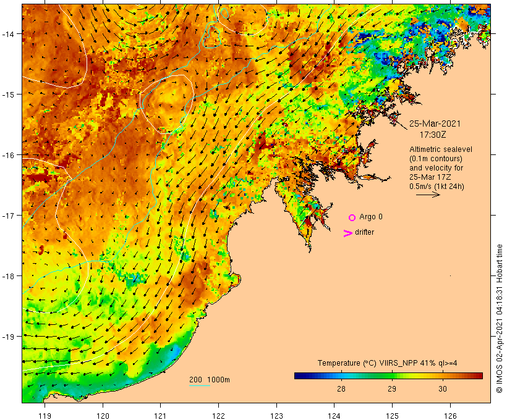Click the latitude label -15
507x420 pixels.
click(8, 94)
